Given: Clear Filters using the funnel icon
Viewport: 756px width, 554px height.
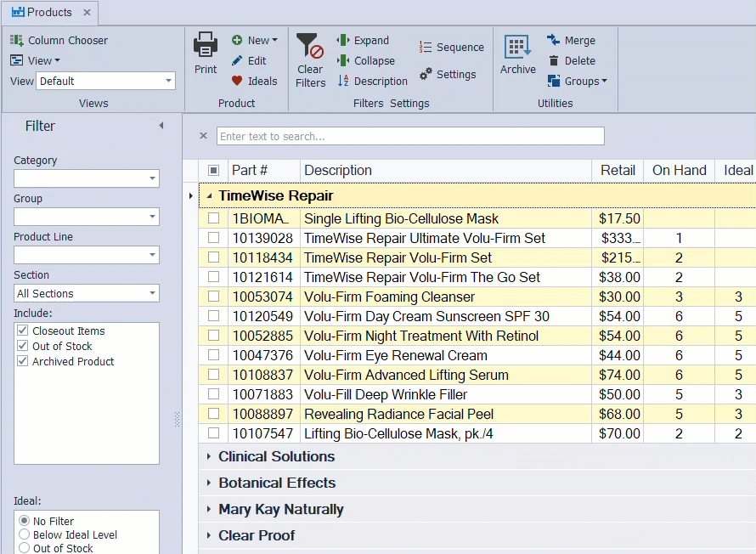Looking at the screenshot, I should [309, 45].
